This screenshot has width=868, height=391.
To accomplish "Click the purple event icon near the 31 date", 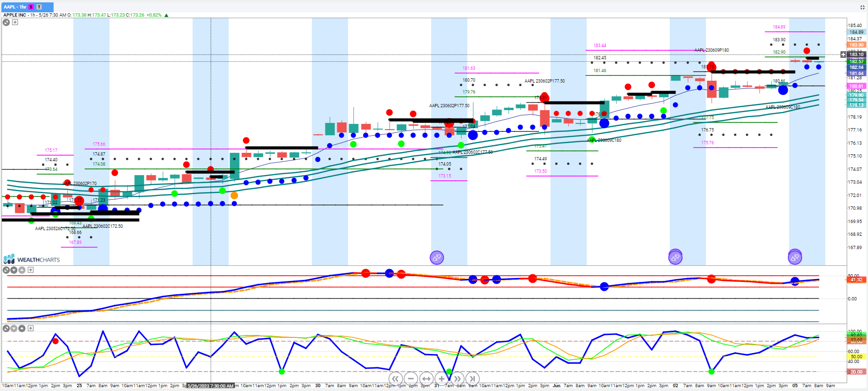I will click(436, 258).
